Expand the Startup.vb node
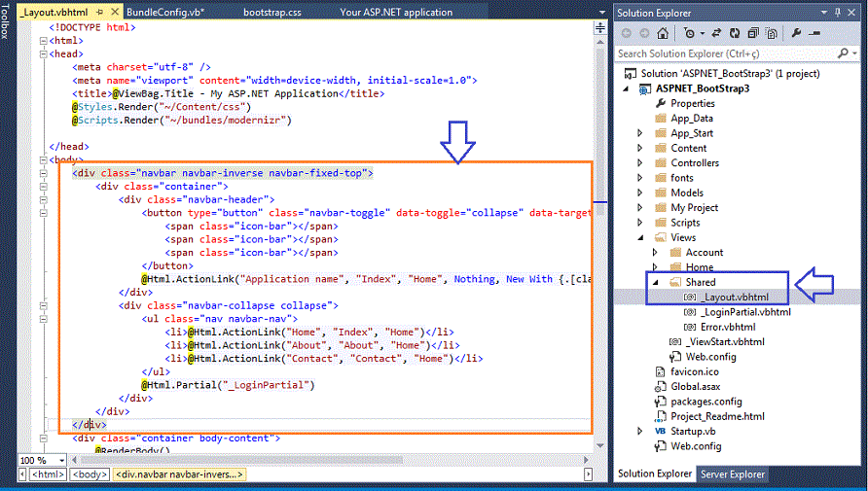868x491 pixels. point(640,432)
